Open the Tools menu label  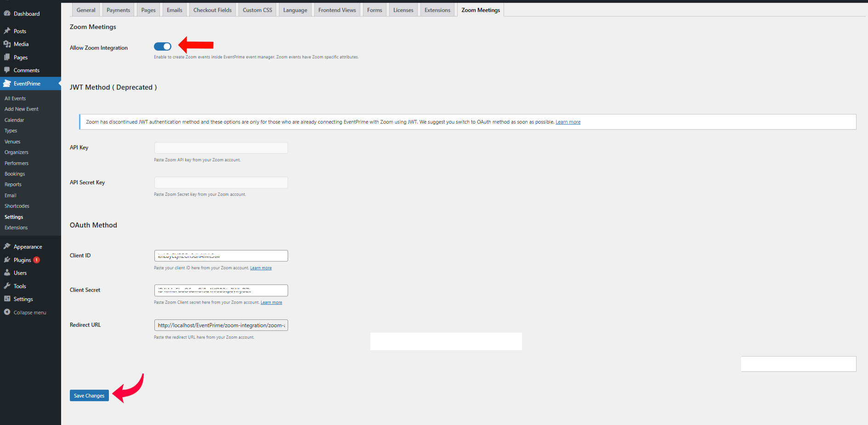20,286
